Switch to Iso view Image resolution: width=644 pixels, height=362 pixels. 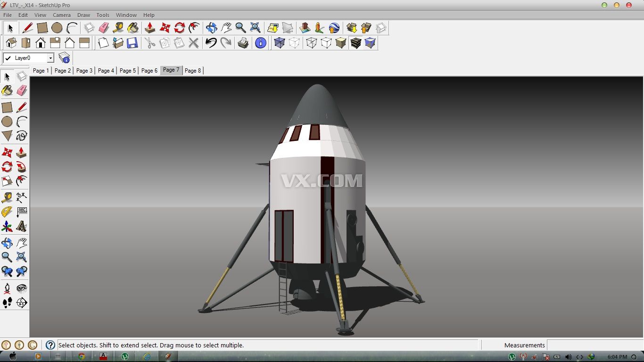[x=11, y=43]
